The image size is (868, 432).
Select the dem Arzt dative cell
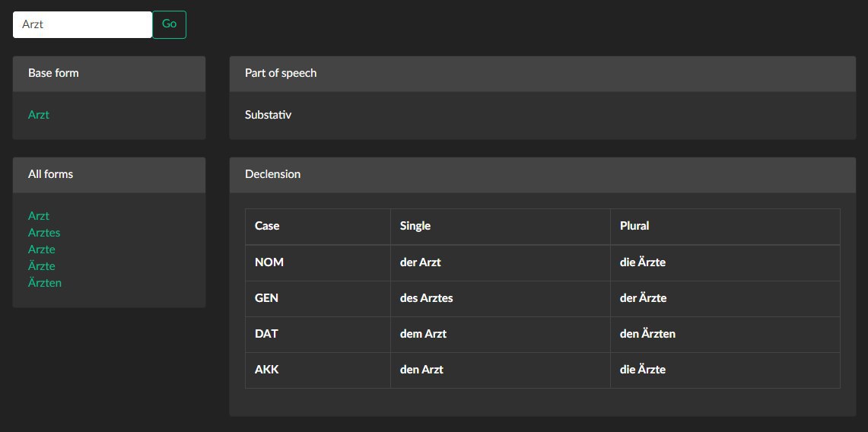(501, 335)
